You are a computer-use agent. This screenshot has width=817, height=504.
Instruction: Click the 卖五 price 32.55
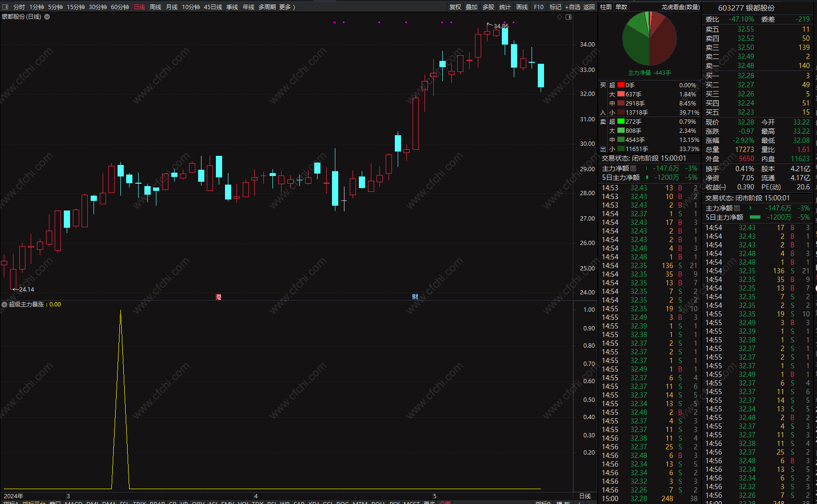coord(746,29)
